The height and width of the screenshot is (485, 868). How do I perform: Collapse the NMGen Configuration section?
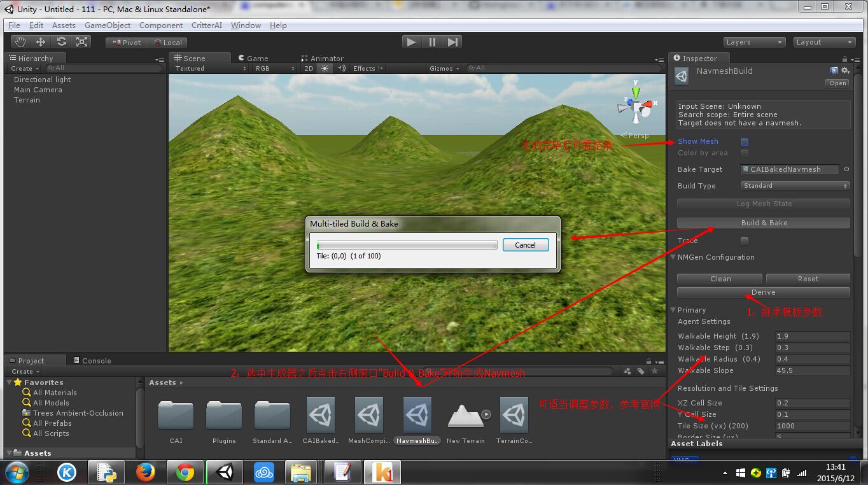point(673,257)
